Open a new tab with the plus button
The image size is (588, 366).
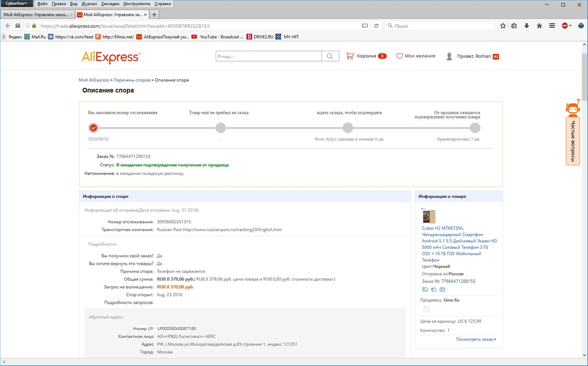[155, 15]
